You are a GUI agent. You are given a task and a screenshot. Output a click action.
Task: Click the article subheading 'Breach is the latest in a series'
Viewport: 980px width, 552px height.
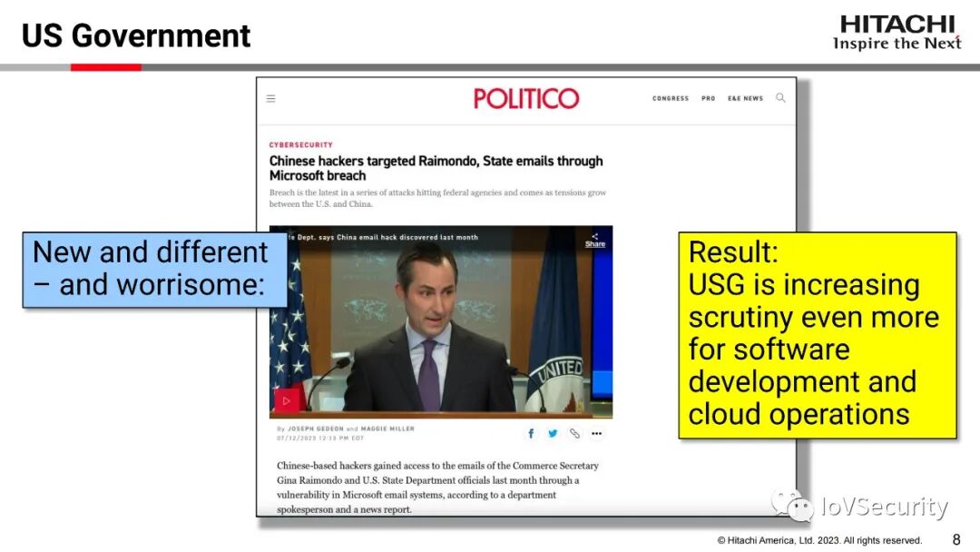437,198
